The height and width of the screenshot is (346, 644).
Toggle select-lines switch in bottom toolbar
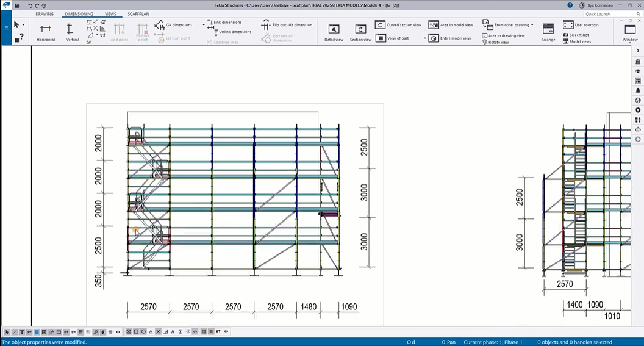point(15,332)
